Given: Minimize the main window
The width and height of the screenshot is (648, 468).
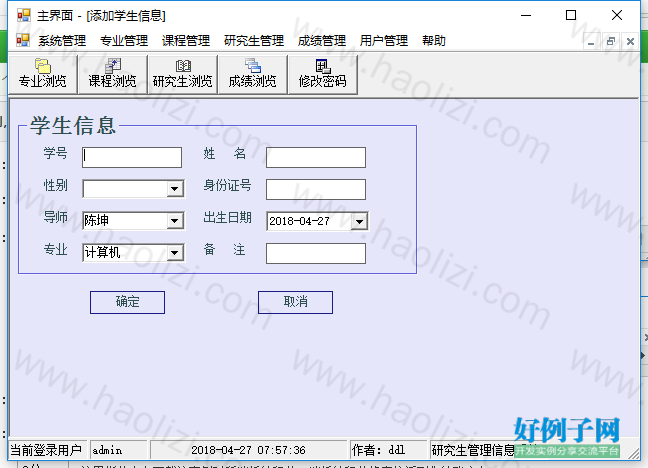Looking at the screenshot, I should click(x=526, y=15).
